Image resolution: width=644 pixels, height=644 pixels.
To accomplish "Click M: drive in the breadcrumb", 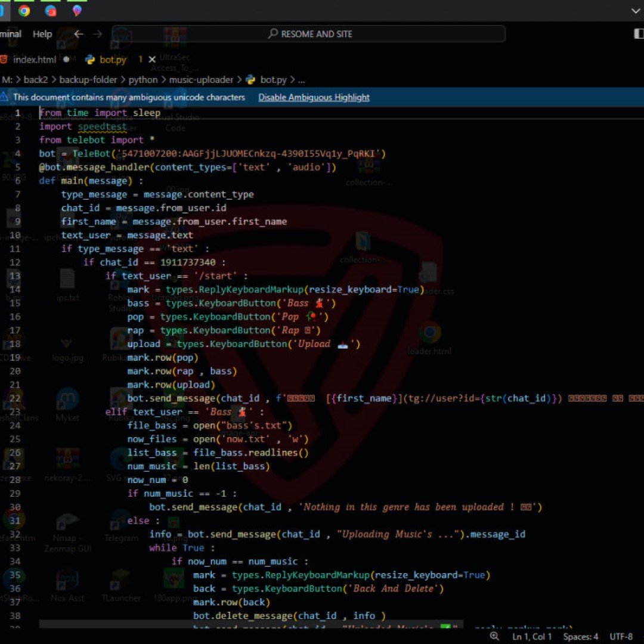I will [x=7, y=80].
